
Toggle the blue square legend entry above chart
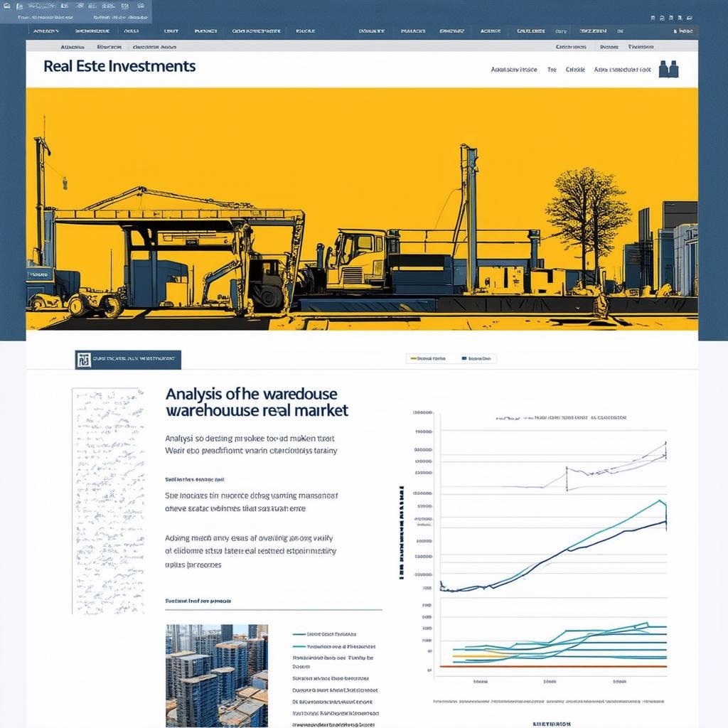[476, 358]
